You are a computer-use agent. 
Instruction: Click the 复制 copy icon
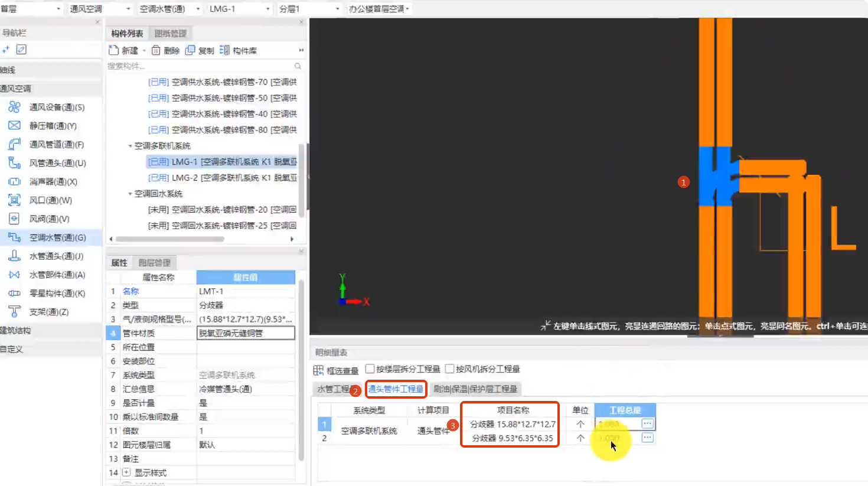pyautogui.click(x=190, y=50)
